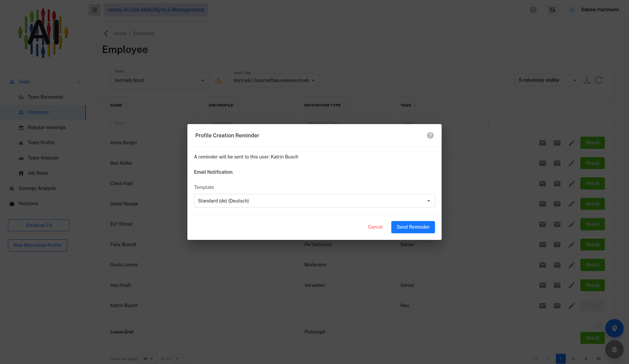
Task: Click the first mail icon for Ines Kraft
Action: point(542,285)
